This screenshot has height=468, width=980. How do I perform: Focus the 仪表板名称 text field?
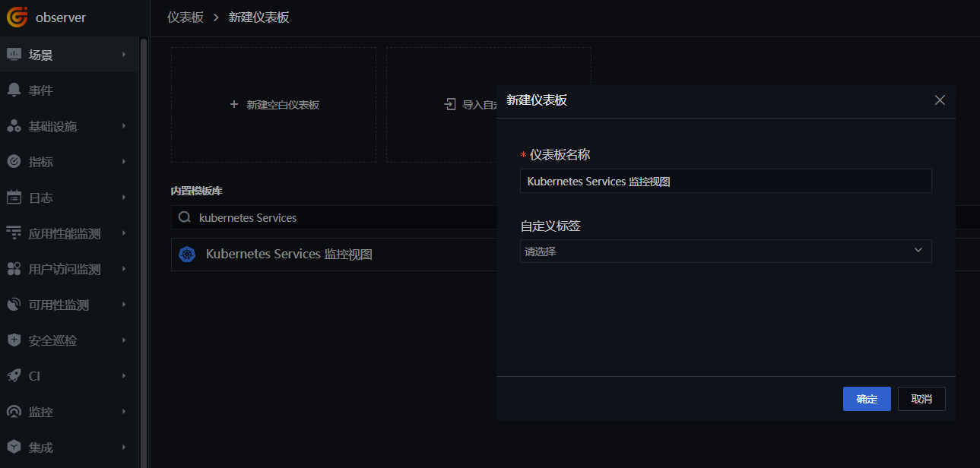click(x=725, y=181)
